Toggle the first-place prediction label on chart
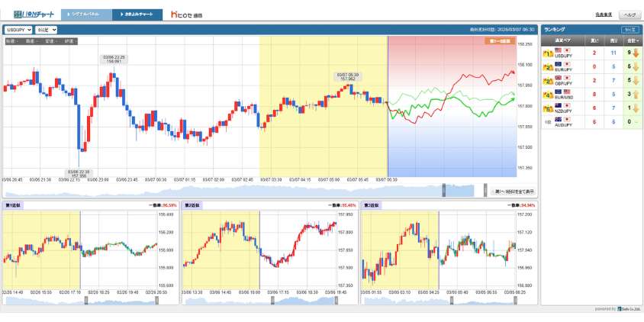 [499, 41]
